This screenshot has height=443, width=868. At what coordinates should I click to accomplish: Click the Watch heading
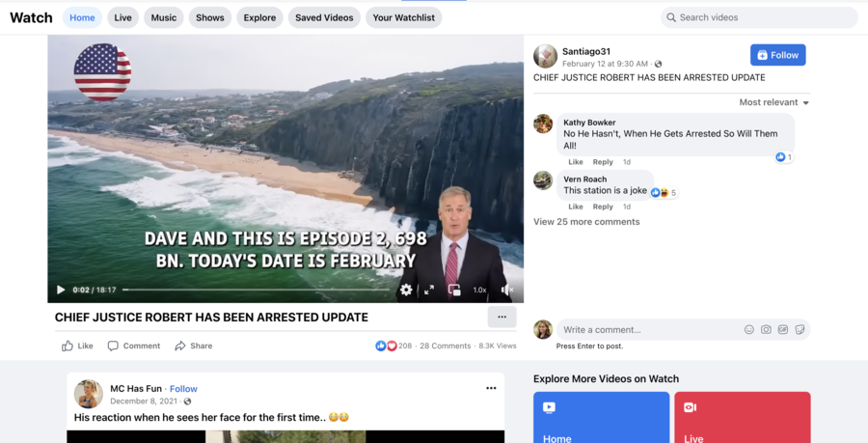click(31, 17)
